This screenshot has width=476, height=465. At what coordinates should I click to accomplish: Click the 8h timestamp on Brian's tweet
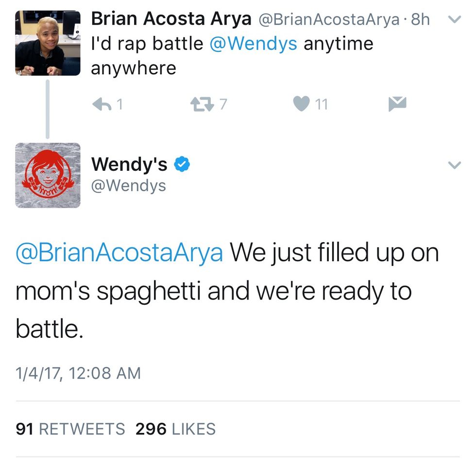tap(420, 19)
